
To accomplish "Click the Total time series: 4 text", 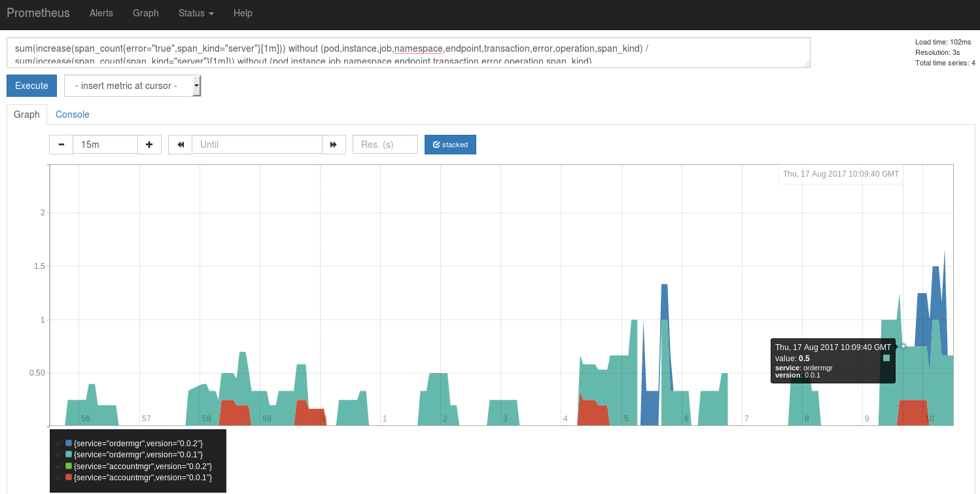I will pyautogui.click(x=945, y=63).
